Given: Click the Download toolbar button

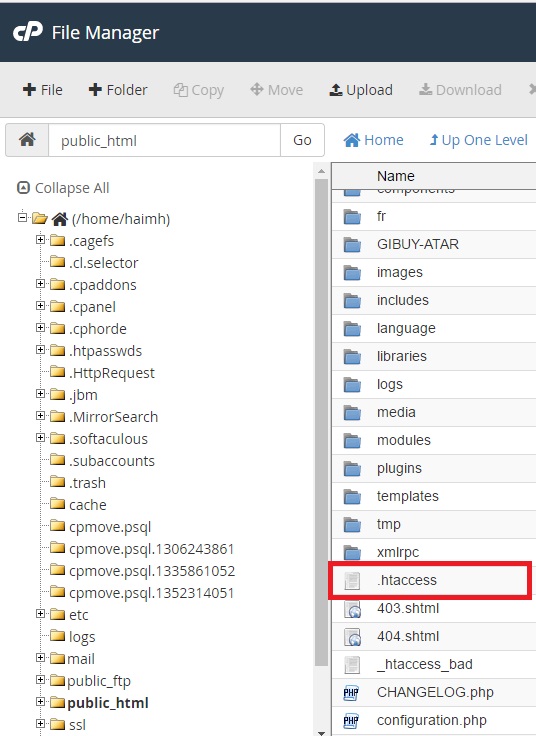Looking at the screenshot, I should tap(460, 90).
